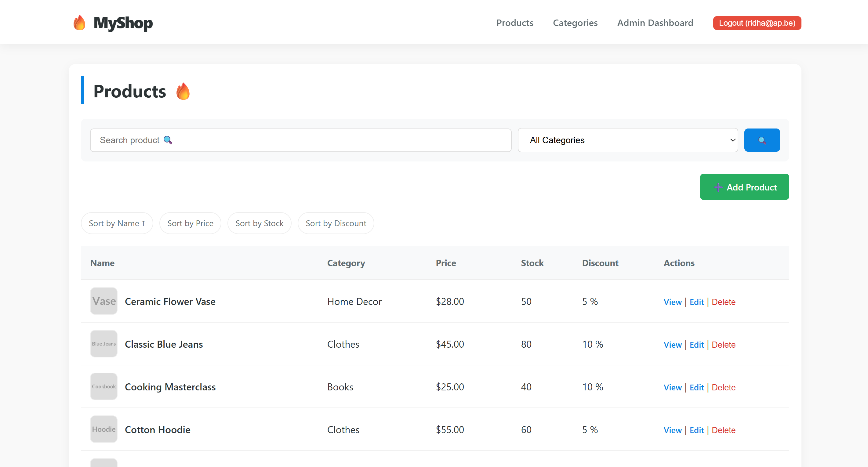The width and height of the screenshot is (868, 467).
Task: View the Cotton Hoodie product
Action: pos(673,430)
